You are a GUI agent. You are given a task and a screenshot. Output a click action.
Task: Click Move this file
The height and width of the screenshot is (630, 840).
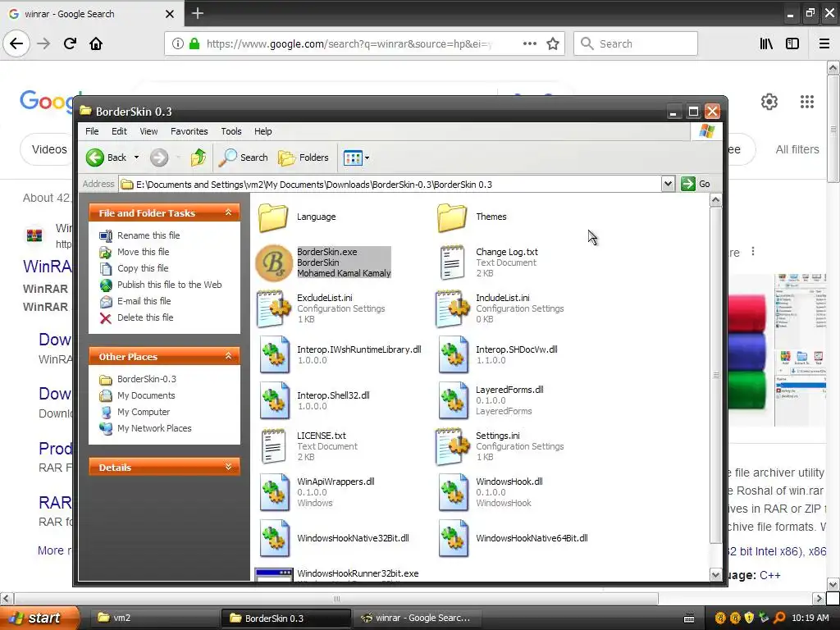click(143, 252)
